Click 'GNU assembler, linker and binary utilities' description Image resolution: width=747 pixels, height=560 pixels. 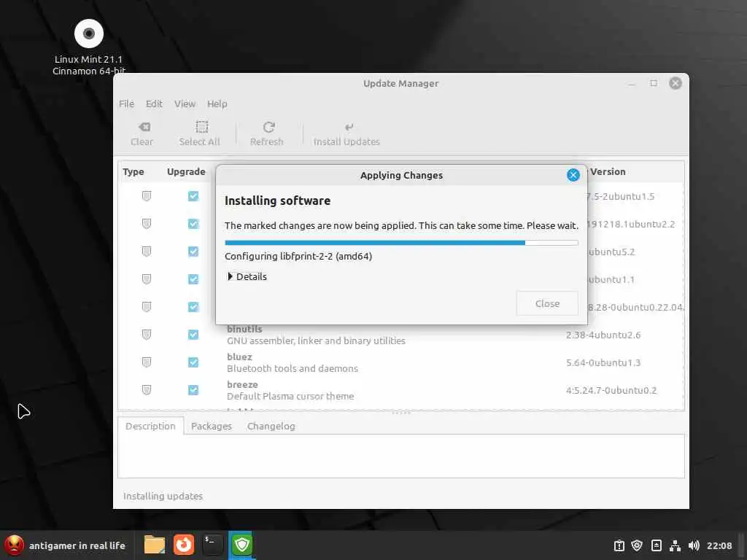[x=316, y=341]
